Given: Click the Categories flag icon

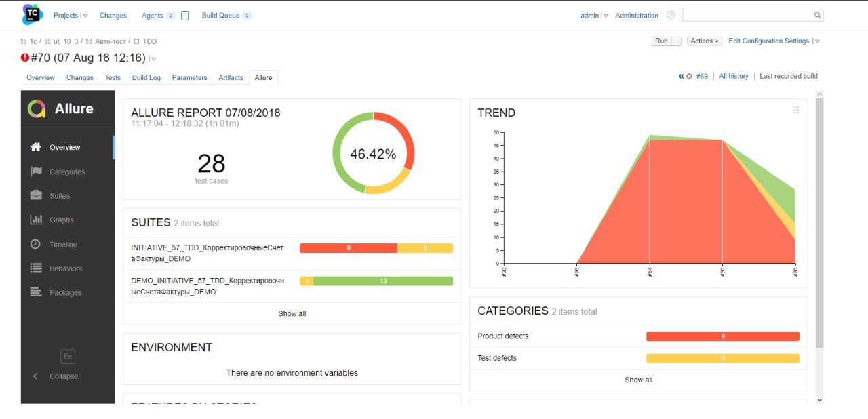Looking at the screenshot, I should pyautogui.click(x=36, y=172).
